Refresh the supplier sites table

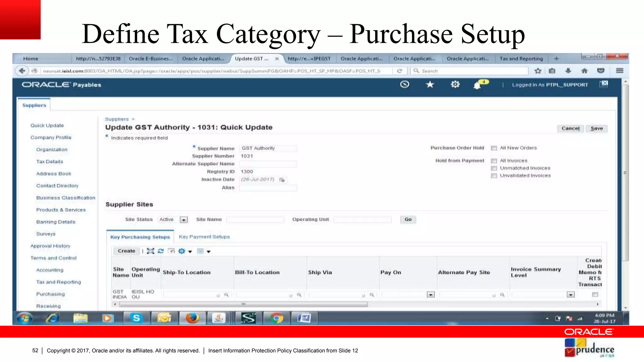[x=161, y=251]
